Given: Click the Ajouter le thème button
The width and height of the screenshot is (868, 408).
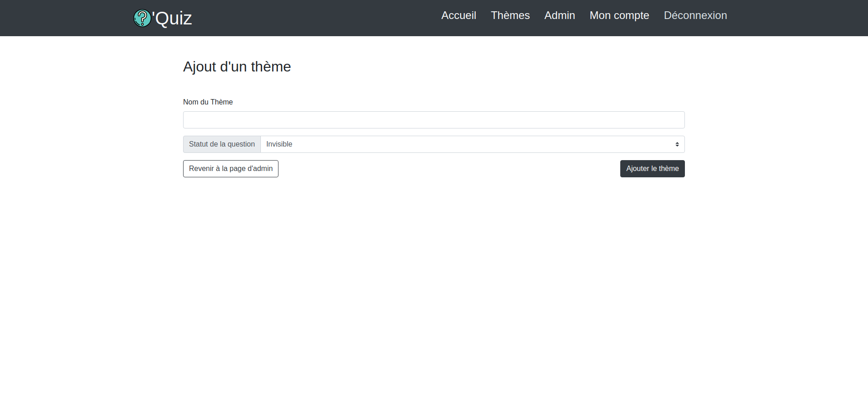Looking at the screenshot, I should pos(652,168).
